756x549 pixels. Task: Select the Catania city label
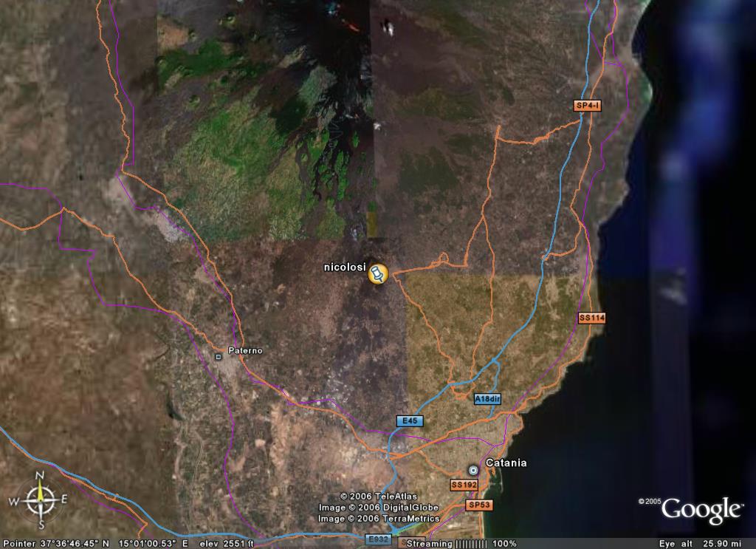point(506,463)
